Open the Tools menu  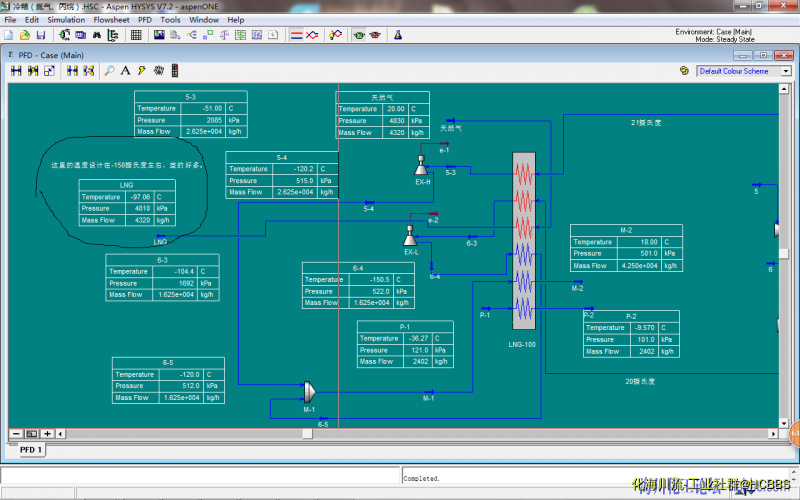pos(171,19)
